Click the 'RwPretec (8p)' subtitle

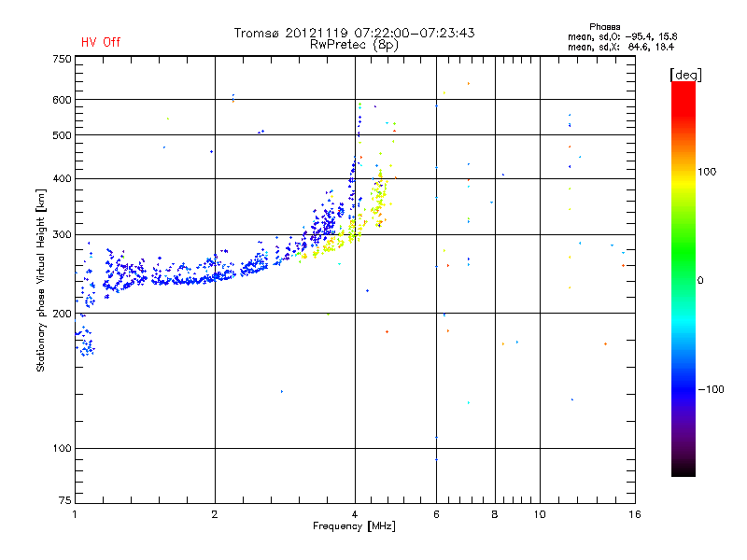354,45
